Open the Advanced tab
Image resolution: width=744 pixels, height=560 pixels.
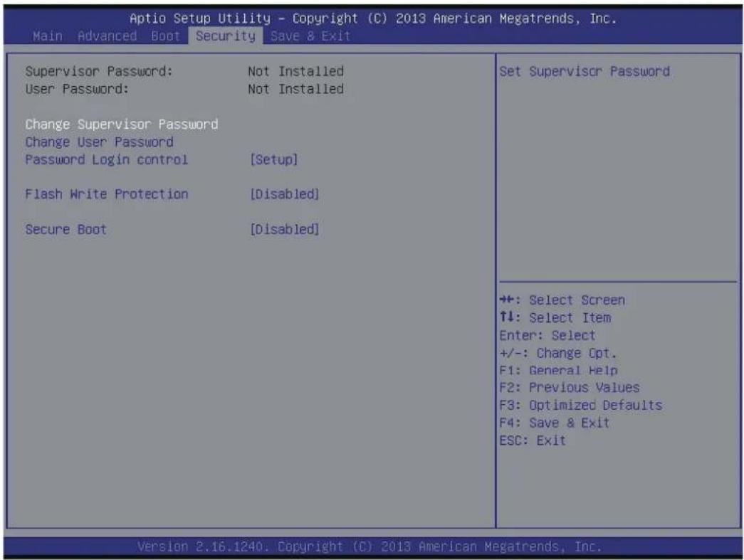[108, 36]
